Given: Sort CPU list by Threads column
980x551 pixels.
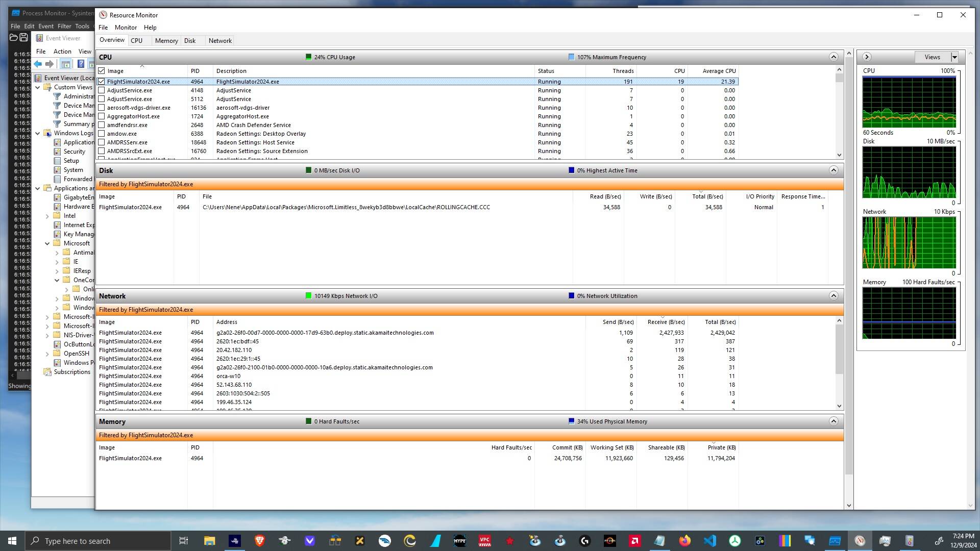Looking at the screenshot, I should [611, 71].
